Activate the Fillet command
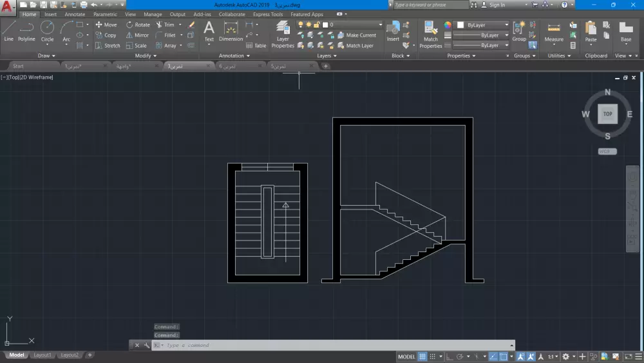644x363 pixels. 166,35
